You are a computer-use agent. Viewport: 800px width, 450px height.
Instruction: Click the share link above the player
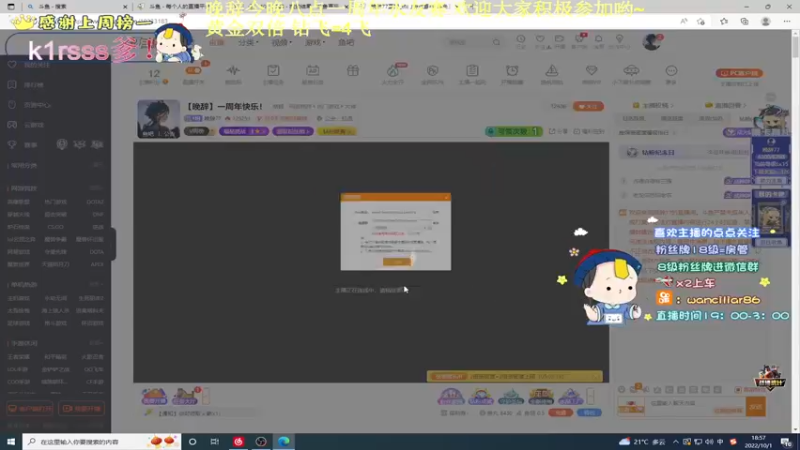[x=558, y=131]
